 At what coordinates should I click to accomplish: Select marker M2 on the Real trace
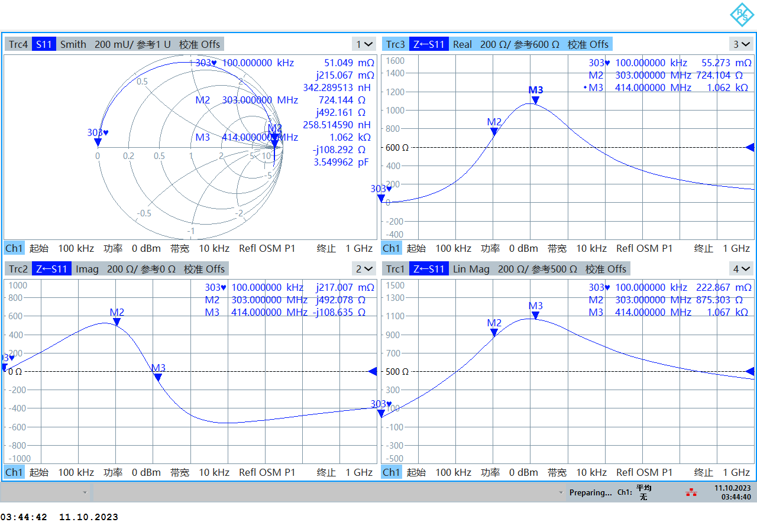pos(494,131)
